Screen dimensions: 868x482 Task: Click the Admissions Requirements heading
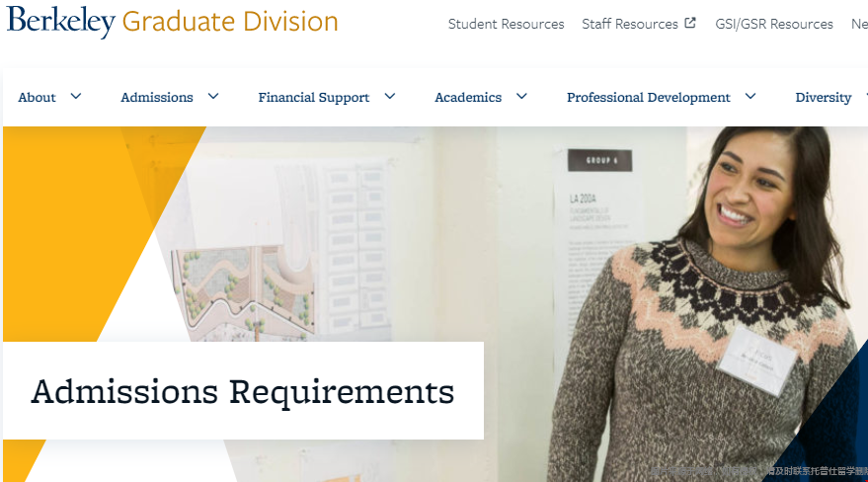pos(243,391)
